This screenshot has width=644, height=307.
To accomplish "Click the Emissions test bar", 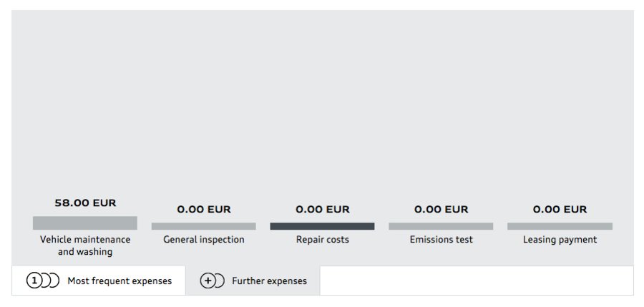I will pyautogui.click(x=441, y=226).
